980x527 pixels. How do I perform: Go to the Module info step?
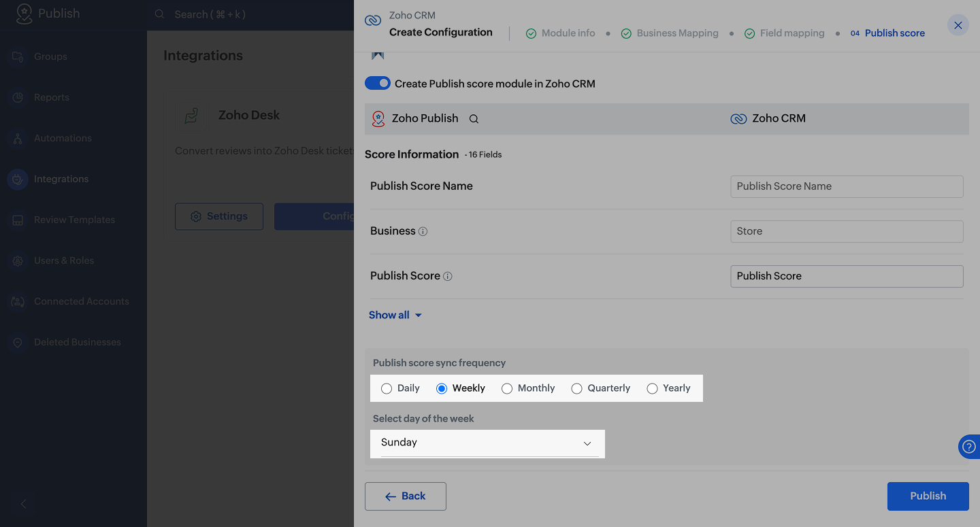(x=561, y=33)
